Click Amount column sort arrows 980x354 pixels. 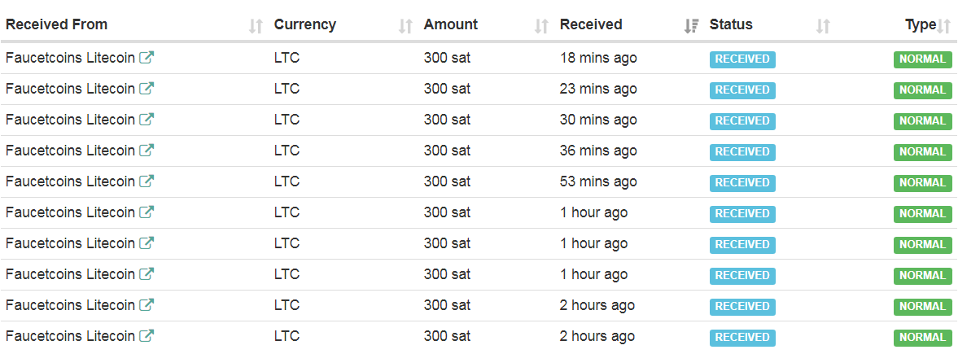pyautogui.click(x=541, y=27)
